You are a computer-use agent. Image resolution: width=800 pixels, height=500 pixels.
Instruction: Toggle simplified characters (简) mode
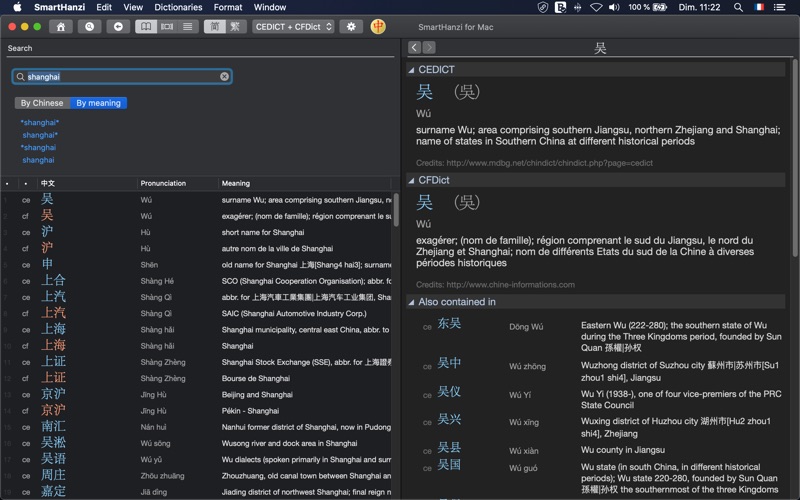pos(214,26)
